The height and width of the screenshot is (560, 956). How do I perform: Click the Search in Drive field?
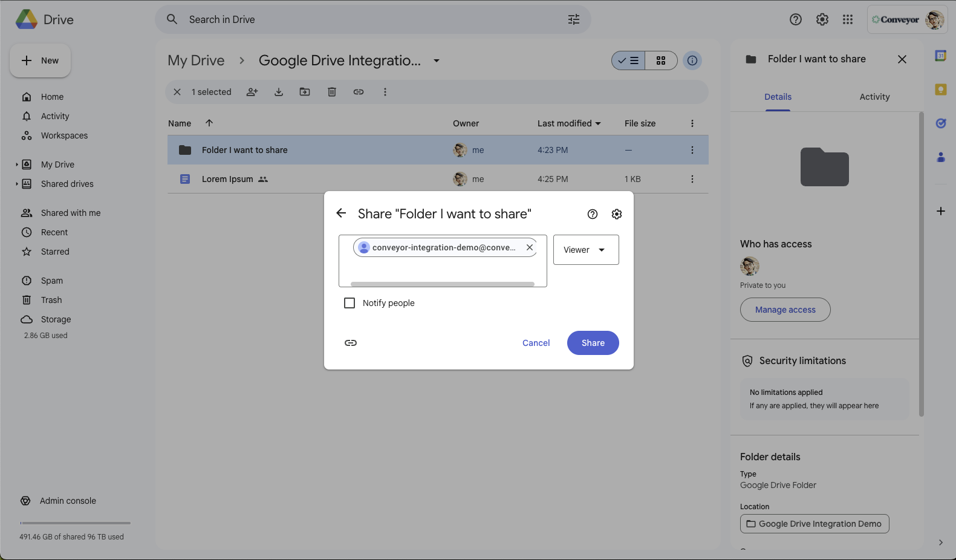pyautogui.click(x=373, y=19)
